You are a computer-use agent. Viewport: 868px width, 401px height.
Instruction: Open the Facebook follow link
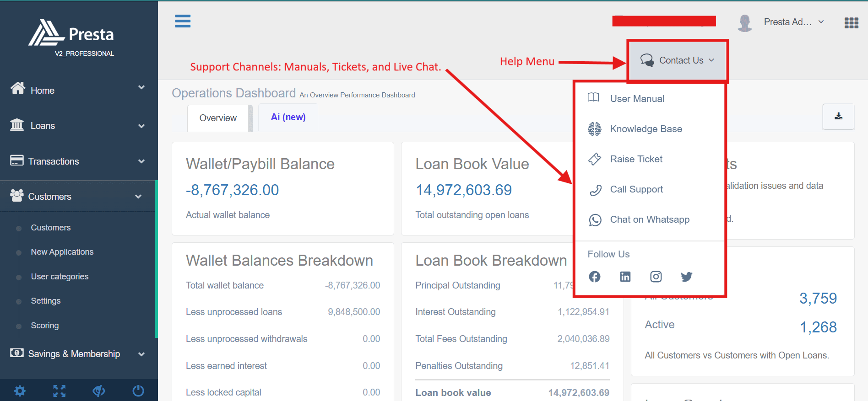tap(595, 277)
